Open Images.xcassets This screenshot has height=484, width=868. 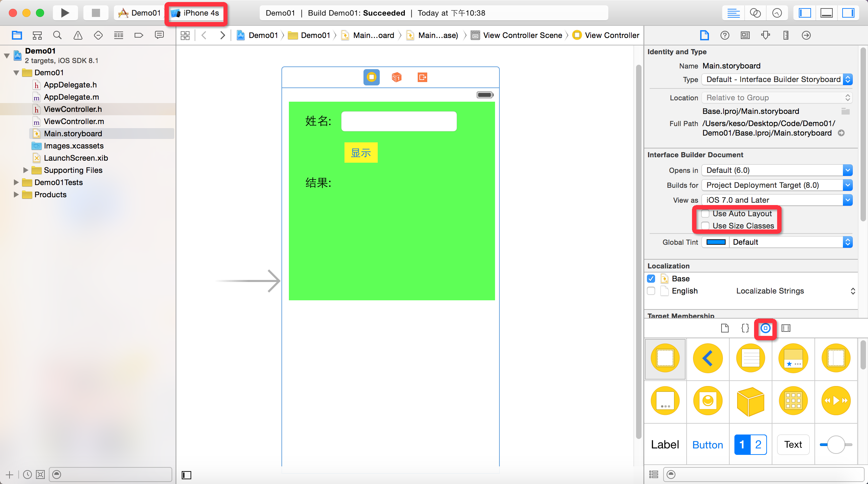coord(74,146)
